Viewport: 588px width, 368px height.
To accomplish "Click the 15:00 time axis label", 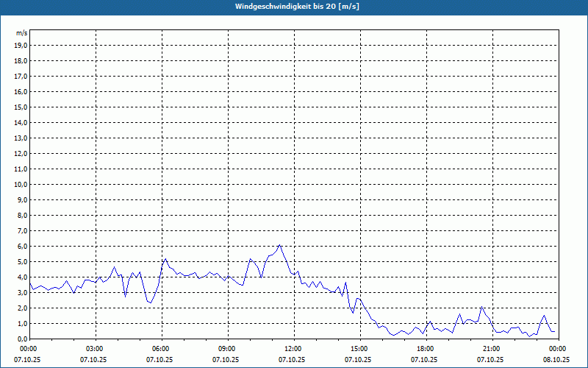I will coord(359,348).
